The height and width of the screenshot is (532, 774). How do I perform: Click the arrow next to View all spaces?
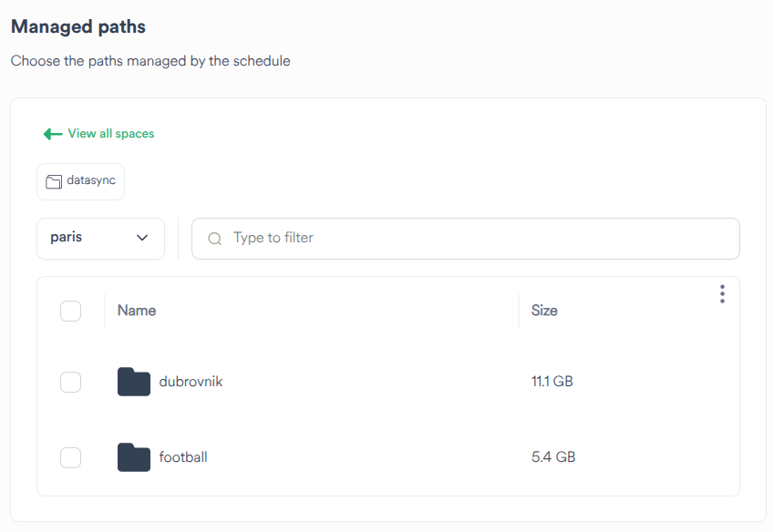point(53,133)
